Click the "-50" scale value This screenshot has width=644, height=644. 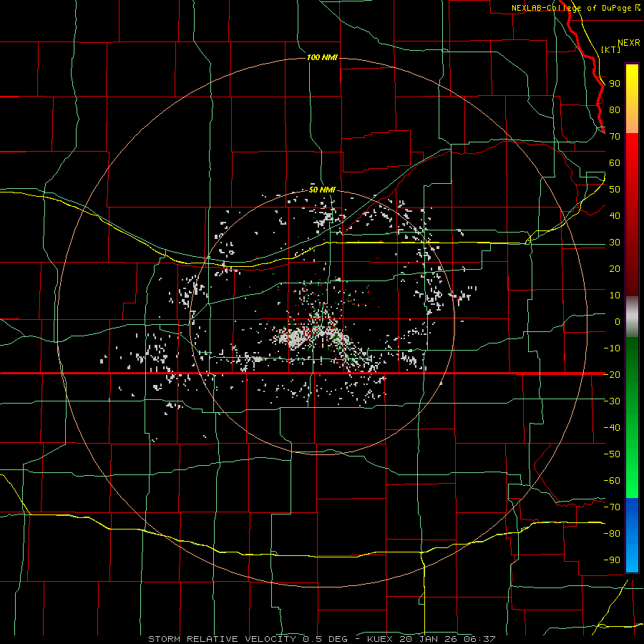[612, 454]
